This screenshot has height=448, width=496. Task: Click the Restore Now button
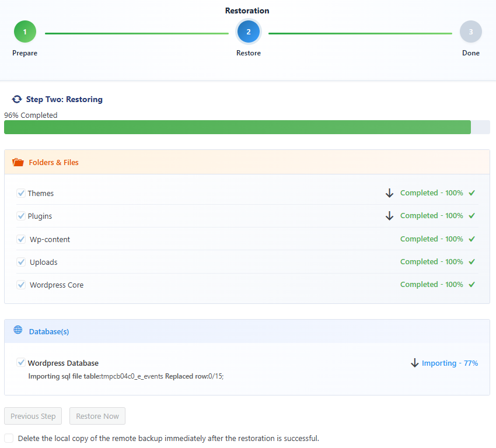click(97, 416)
